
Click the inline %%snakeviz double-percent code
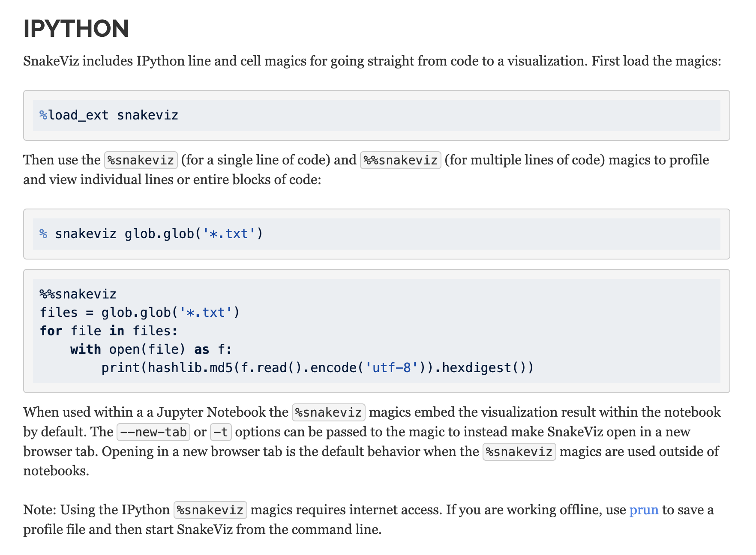[400, 160]
